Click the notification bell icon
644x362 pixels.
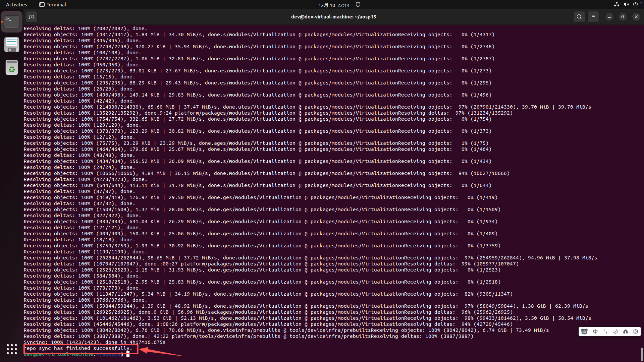click(x=358, y=5)
